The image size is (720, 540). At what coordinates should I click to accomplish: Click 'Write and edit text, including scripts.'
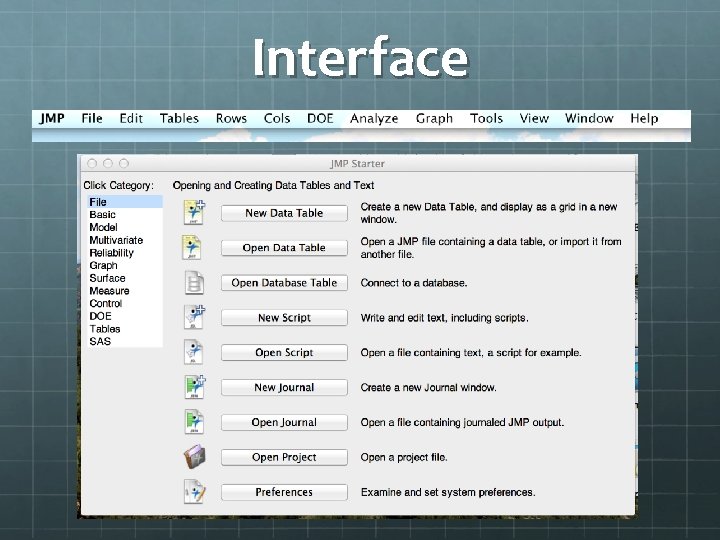point(444,318)
